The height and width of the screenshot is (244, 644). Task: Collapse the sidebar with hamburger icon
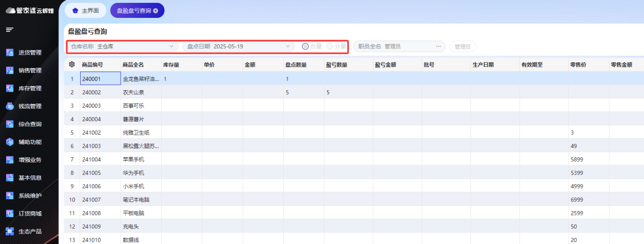(9, 30)
